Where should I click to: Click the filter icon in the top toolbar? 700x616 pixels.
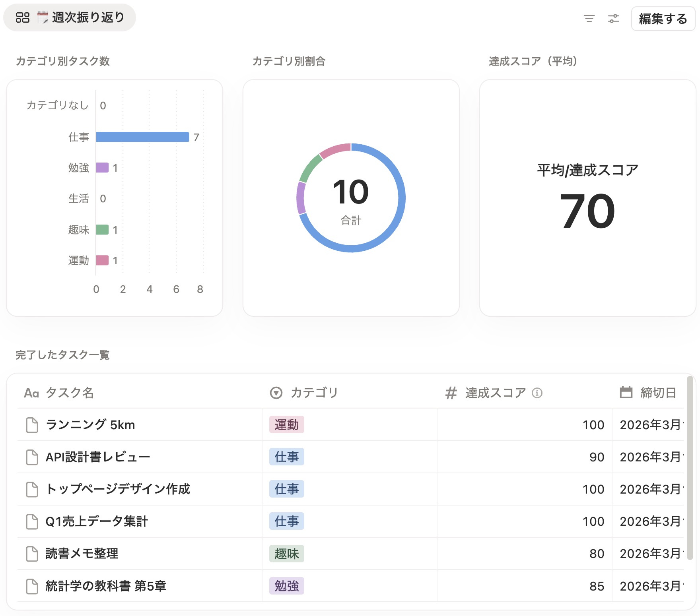click(589, 19)
